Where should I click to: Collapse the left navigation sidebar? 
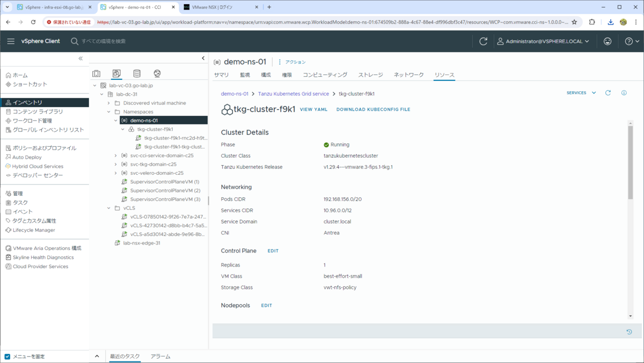80,58
